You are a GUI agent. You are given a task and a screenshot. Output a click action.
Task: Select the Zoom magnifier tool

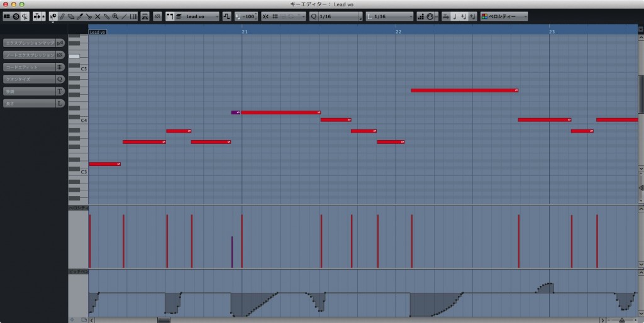click(116, 16)
